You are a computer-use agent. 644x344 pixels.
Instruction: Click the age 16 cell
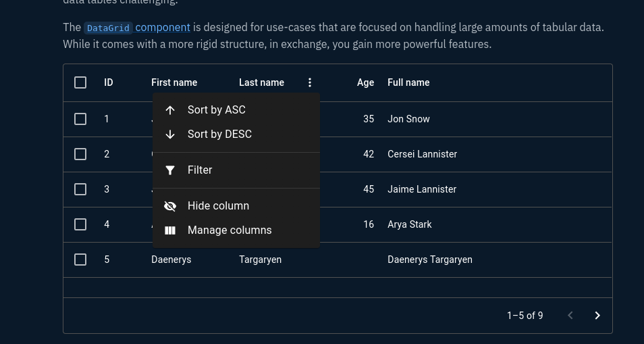[369, 224]
